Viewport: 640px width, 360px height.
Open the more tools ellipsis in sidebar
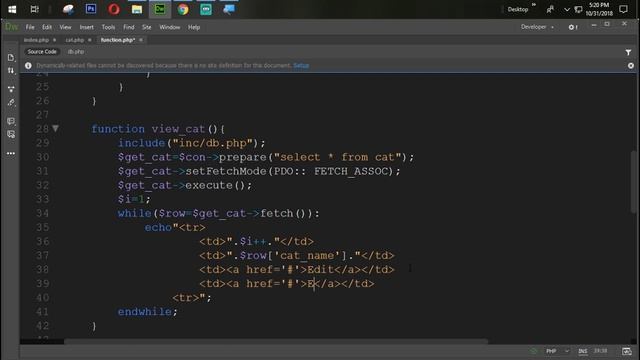[11, 153]
